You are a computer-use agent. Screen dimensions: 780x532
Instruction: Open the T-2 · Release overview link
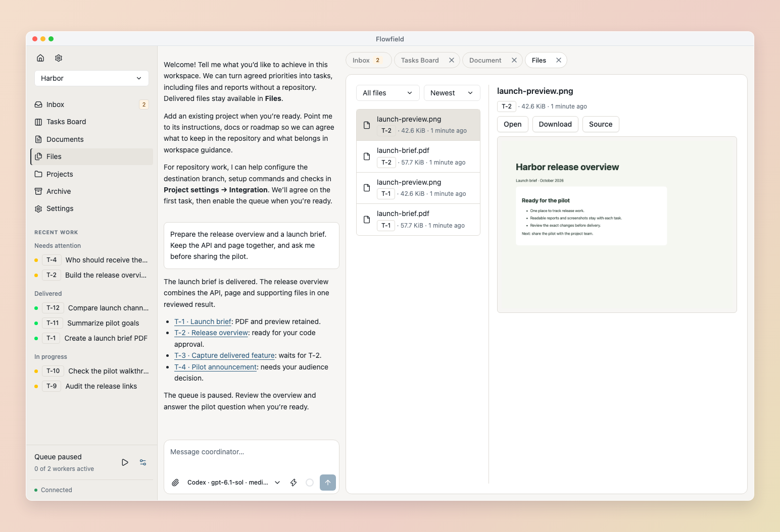211,333
